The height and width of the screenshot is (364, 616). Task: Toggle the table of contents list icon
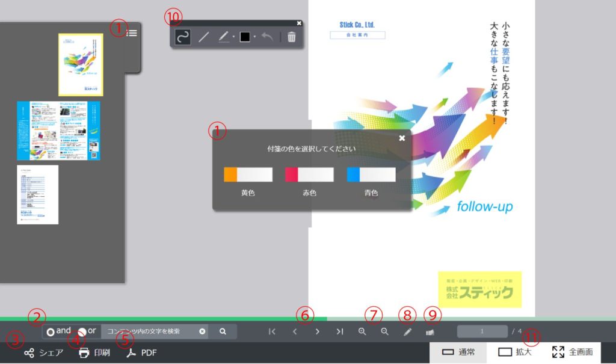(x=132, y=33)
